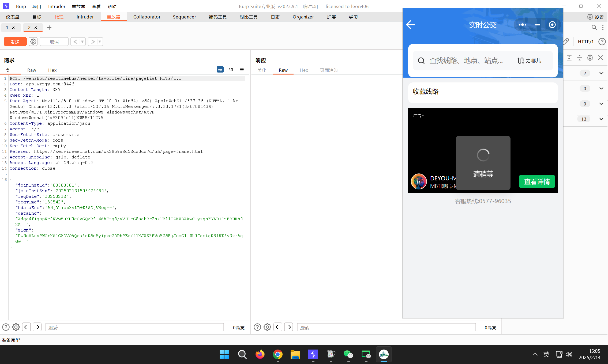Click request search settings gear icon
Image resolution: width=608 pixels, height=364 pixels.
tap(16, 327)
